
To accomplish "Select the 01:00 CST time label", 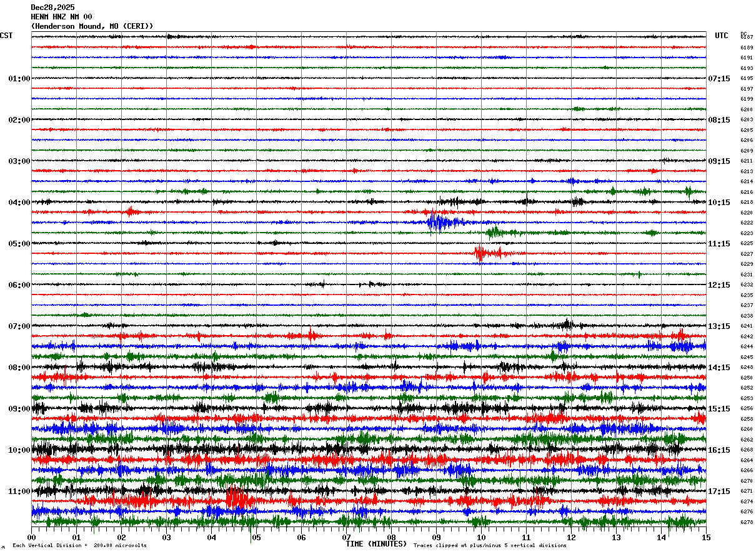I will click(19, 79).
